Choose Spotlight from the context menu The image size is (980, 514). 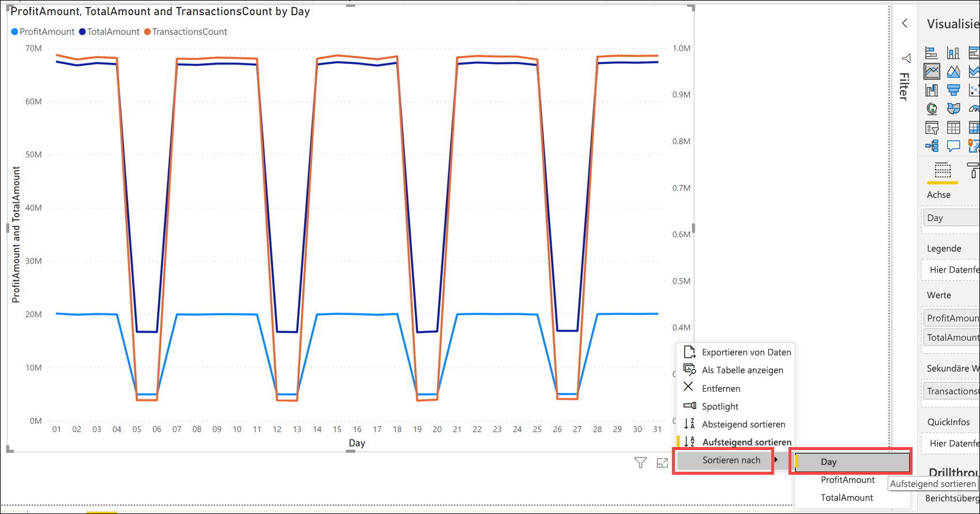(735, 406)
